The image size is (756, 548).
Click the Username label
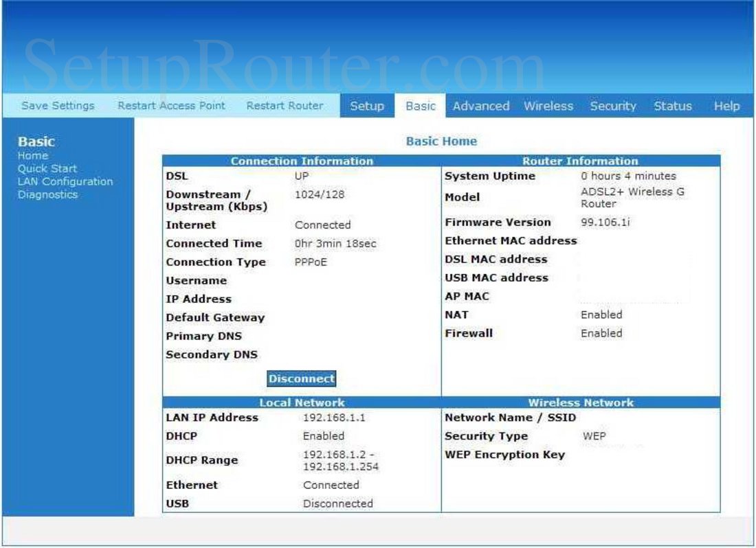click(197, 280)
